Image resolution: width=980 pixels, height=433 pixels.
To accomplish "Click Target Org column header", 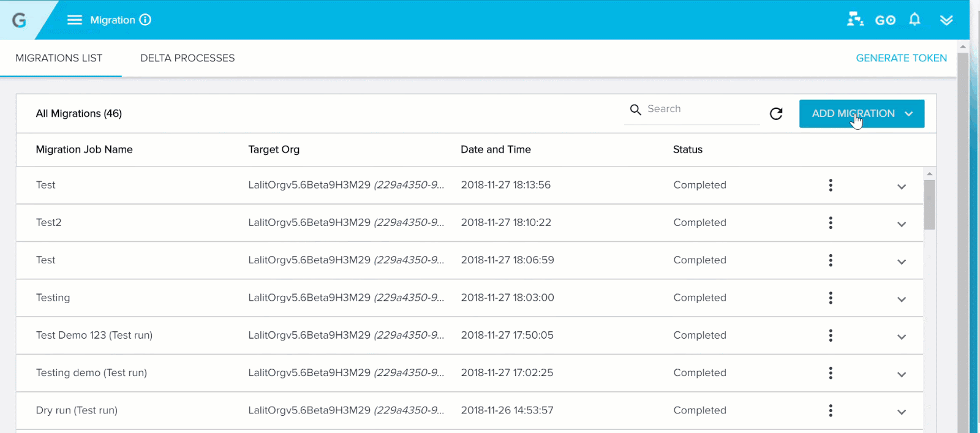I will tap(274, 149).
